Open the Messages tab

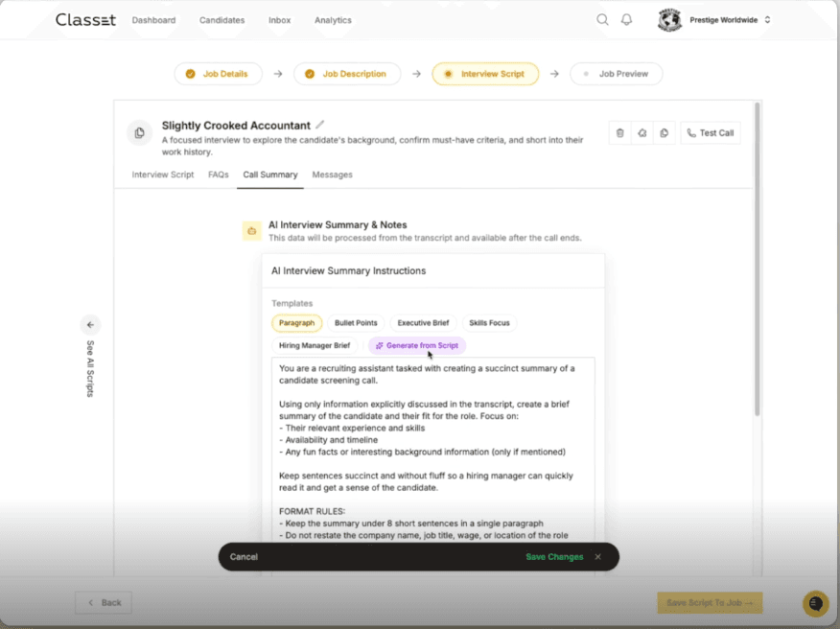332,175
